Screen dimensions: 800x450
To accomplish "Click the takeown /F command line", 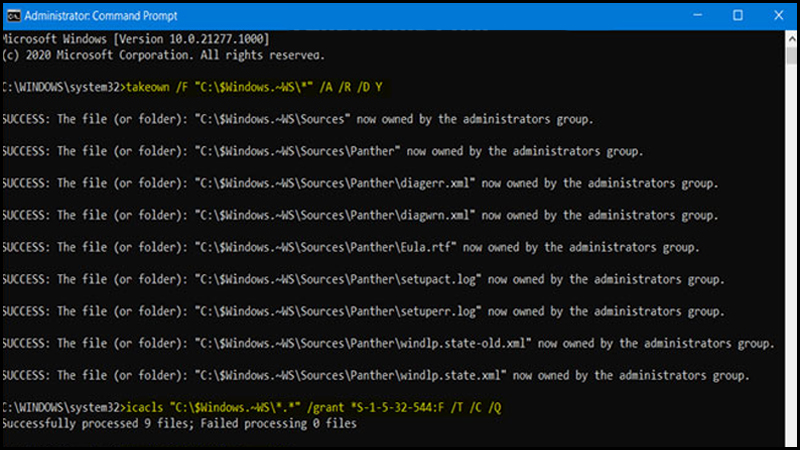I will tap(192, 87).
